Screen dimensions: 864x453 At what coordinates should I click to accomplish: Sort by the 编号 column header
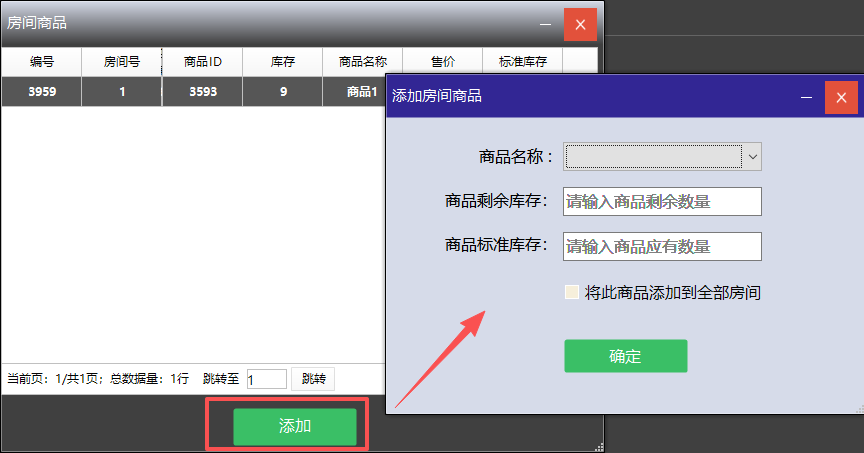tap(41, 62)
